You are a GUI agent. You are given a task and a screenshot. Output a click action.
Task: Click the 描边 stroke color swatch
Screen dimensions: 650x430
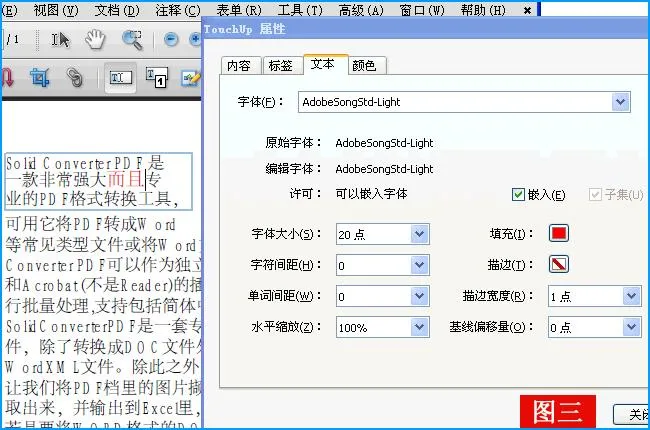click(558, 264)
